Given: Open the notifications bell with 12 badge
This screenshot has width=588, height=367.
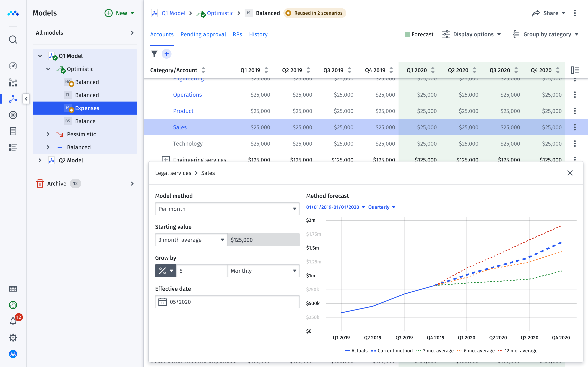Looking at the screenshot, I should (x=13, y=321).
